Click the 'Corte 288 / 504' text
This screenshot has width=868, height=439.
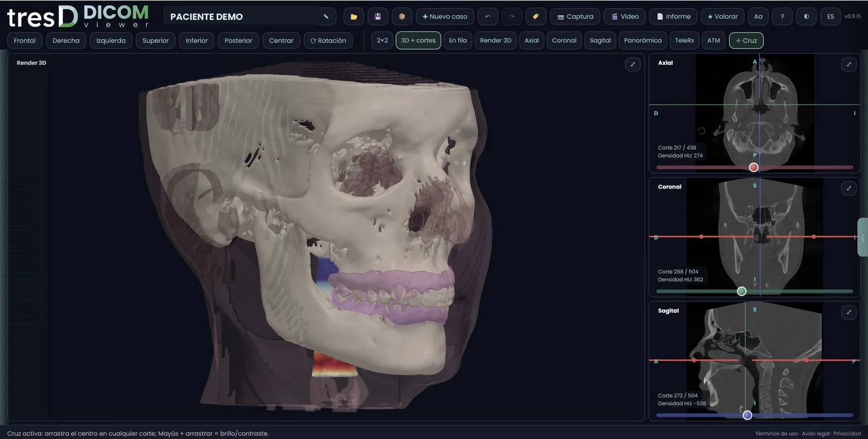point(678,271)
